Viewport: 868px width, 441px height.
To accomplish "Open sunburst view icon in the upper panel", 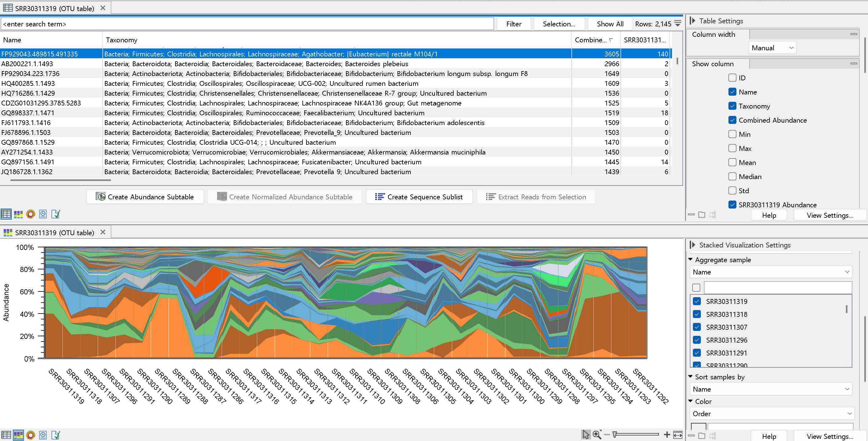I will pyautogui.click(x=31, y=214).
